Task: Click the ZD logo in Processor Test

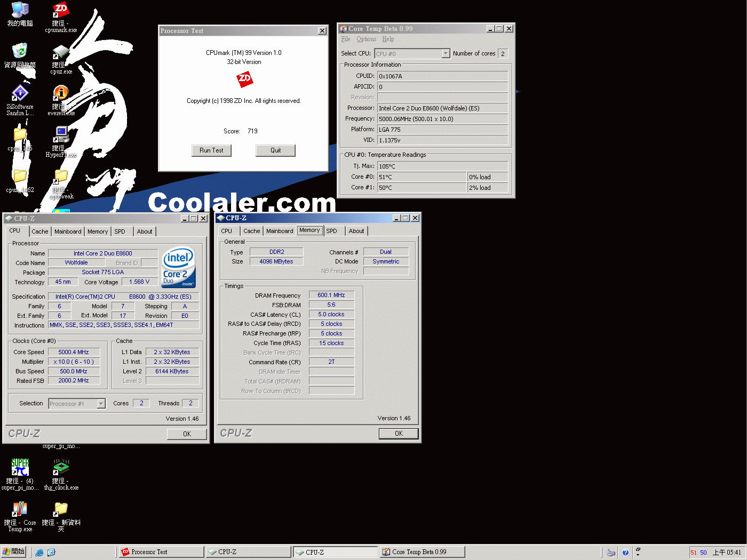Action: pyautogui.click(x=244, y=79)
